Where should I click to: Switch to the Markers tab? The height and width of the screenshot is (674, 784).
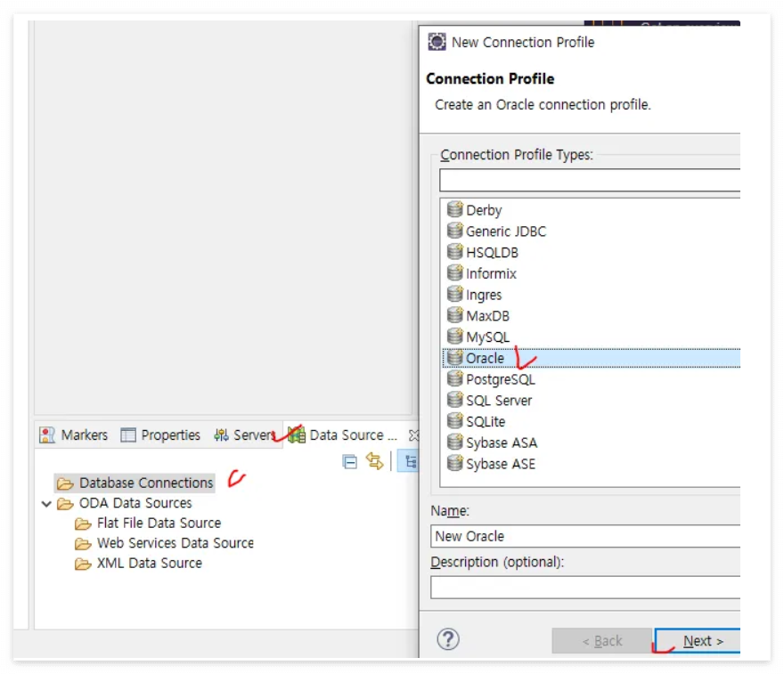[73, 435]
